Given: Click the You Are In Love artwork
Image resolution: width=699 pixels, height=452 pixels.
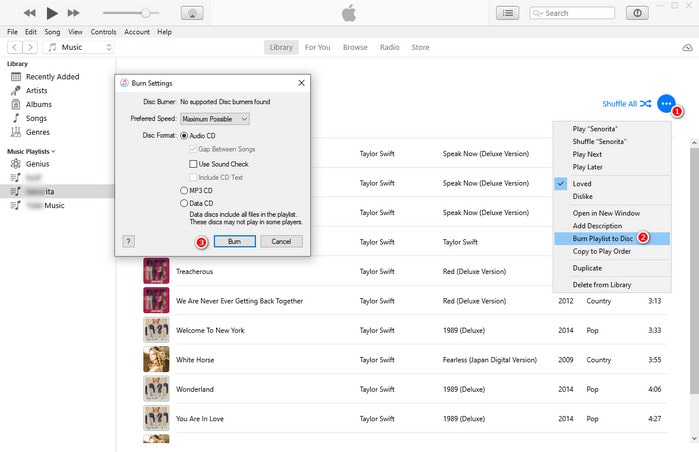Looking at the screenshot, I should pyautogui.click(x=156, y=418).
